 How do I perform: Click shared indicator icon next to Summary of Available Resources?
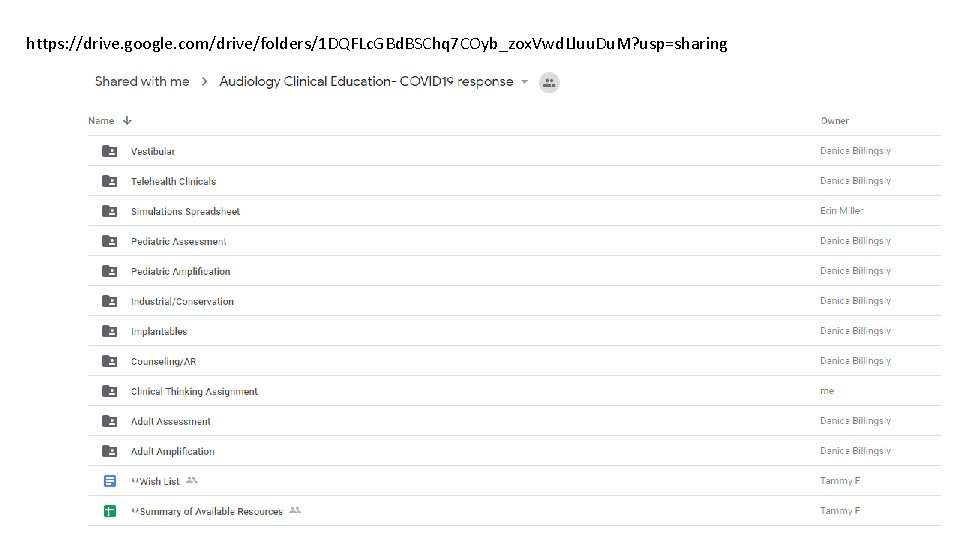click(x=295, y=511)
